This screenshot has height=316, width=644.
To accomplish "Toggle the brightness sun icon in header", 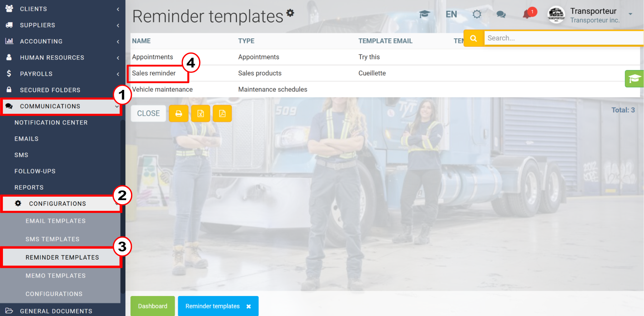I will pyautogui.click(x=477, y=14).
